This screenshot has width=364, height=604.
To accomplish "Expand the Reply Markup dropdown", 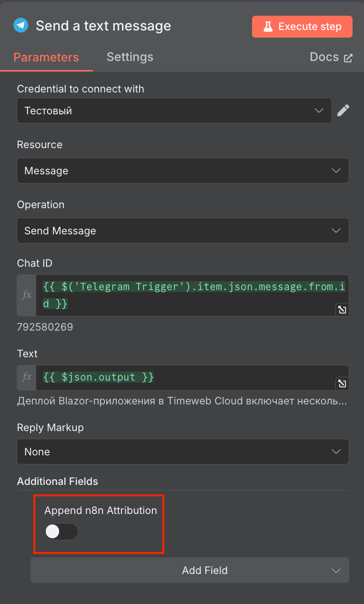I will tap(182, 452).
